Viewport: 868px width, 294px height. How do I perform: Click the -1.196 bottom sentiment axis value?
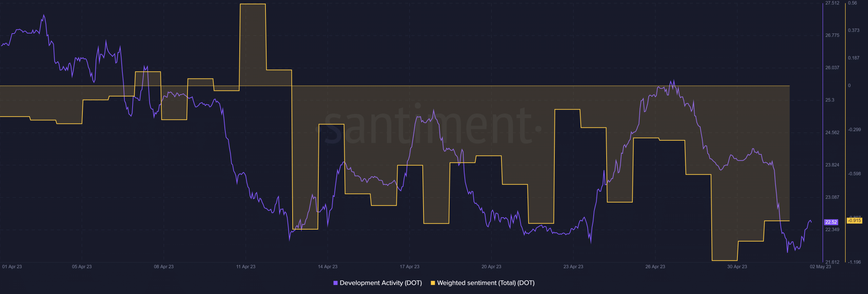854,262
